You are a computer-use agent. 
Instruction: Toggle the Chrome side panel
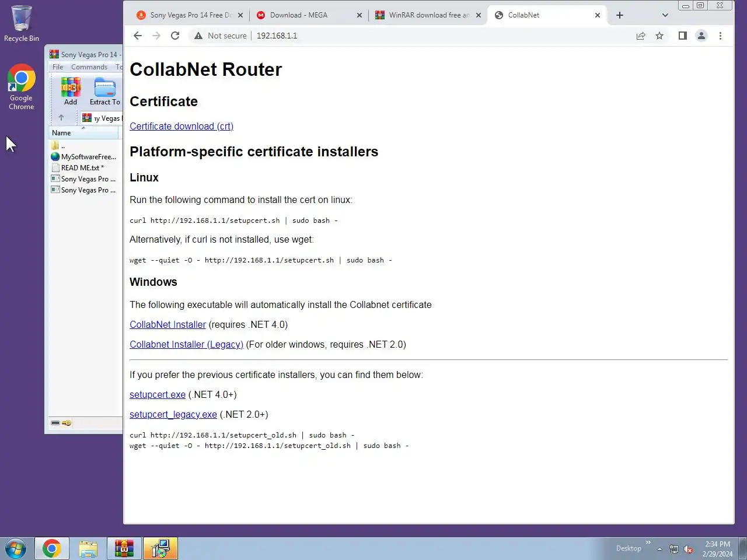tap(683, 36)
